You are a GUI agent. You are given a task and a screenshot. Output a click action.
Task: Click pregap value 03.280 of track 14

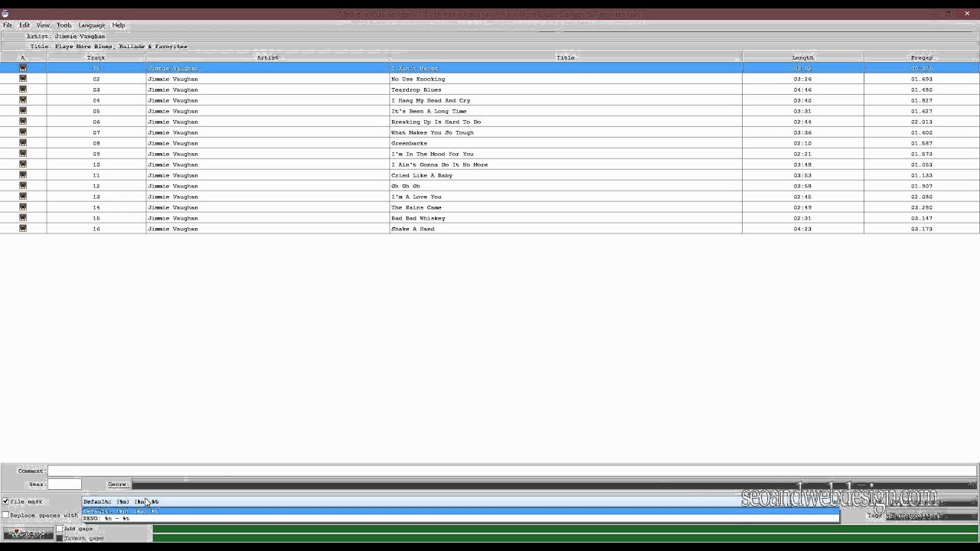pyautogui.click(x=921, y=207)
